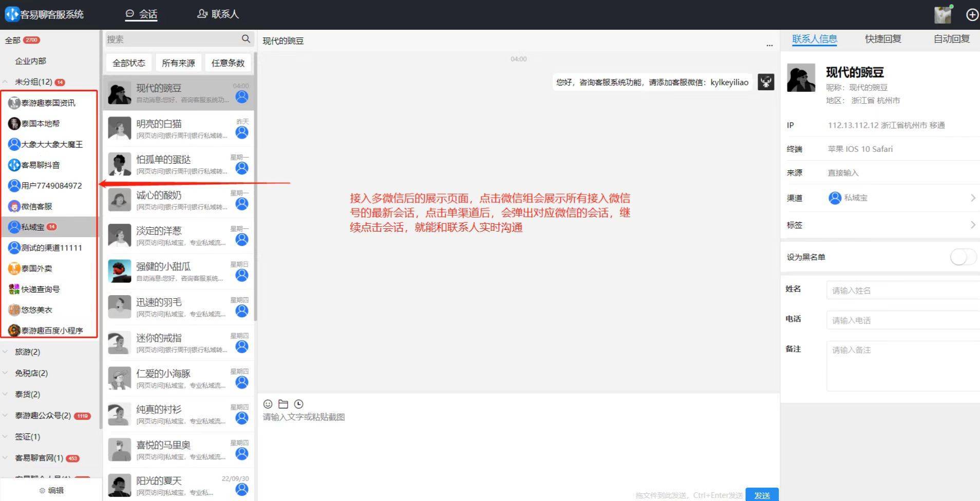Click the "+" add icon at top right

[x=972, y=14]
